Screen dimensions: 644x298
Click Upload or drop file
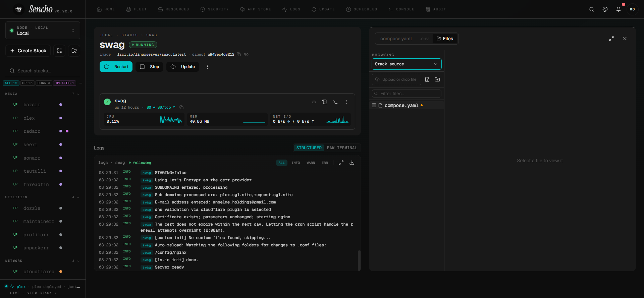(x=396, y=79)
